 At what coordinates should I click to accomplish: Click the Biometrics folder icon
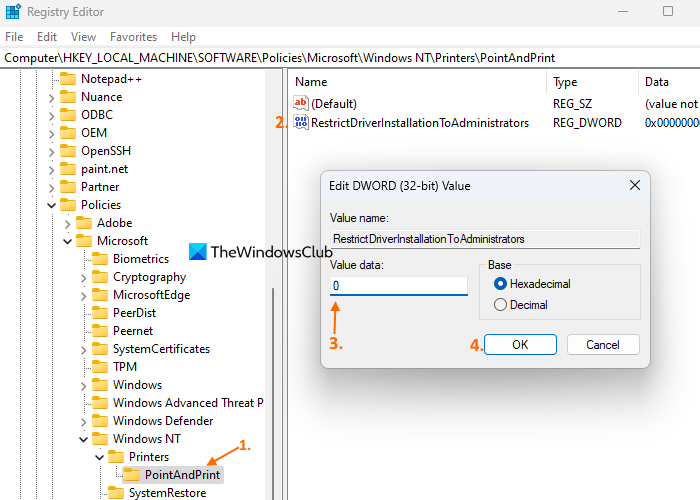[100, 258]
